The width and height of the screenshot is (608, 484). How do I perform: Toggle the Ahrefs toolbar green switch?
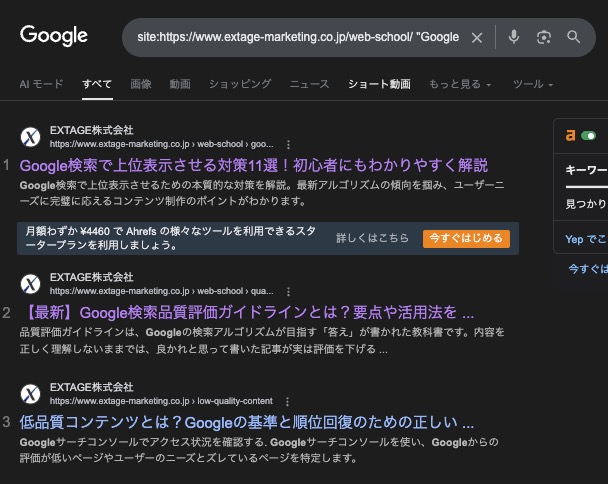[x=588, y=136]
